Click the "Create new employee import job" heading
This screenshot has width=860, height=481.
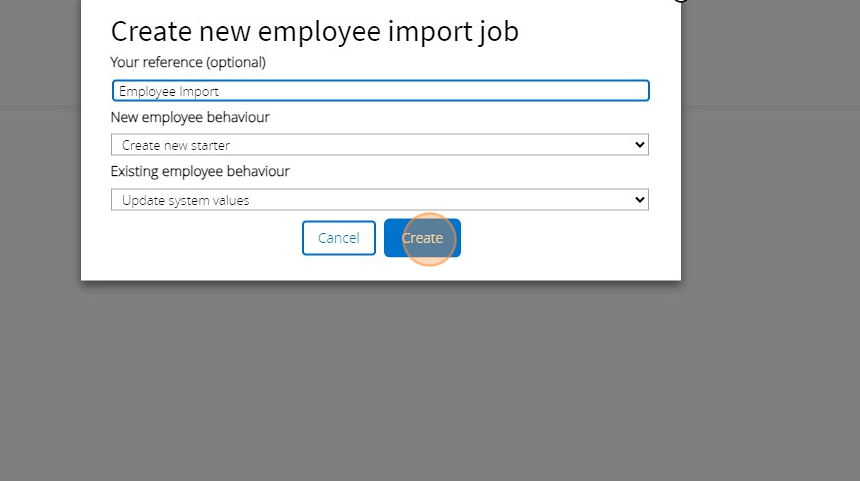[314, 31]
